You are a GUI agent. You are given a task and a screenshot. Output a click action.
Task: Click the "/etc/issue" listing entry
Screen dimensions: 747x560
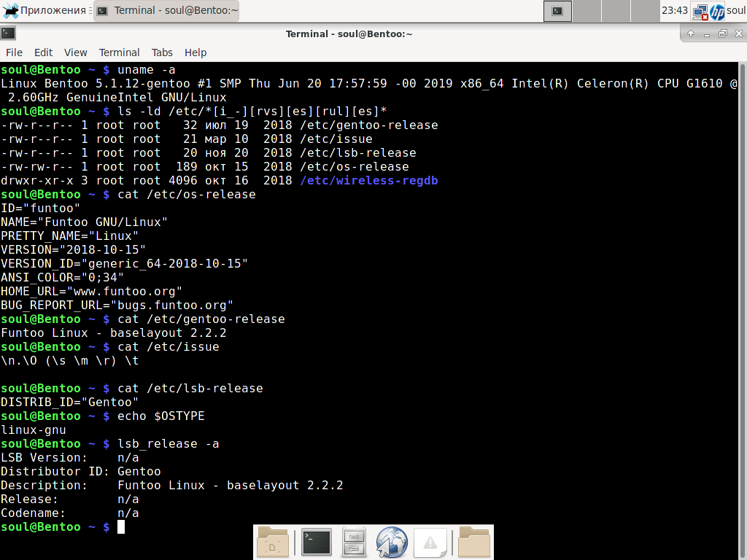[336, 139]
